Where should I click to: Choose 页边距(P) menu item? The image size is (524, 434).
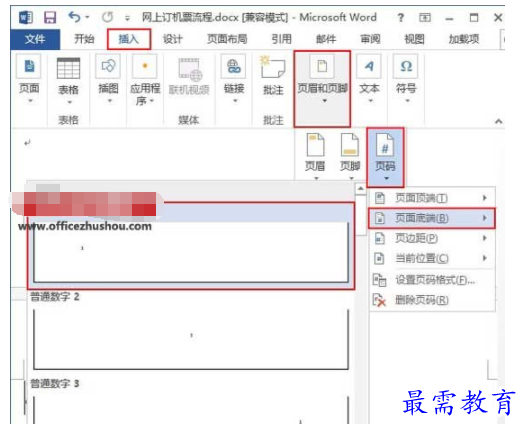432,238
